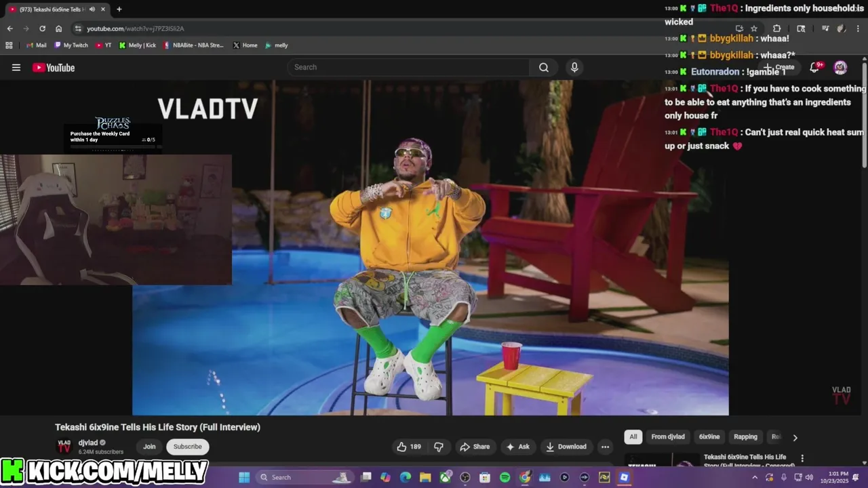Open the browser home page icon
868x488 pixels.
[x=58, y=28]
